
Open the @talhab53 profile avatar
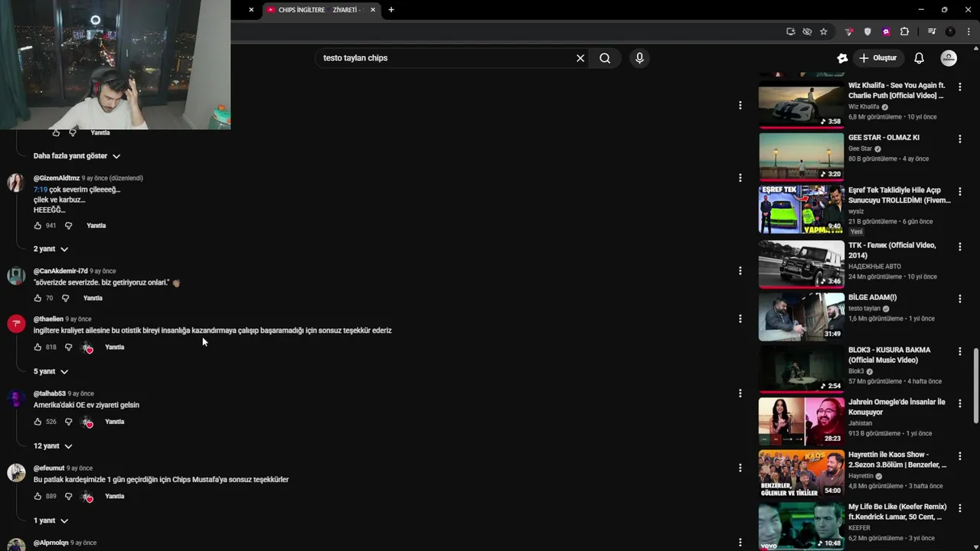click(x=16, y=399)
